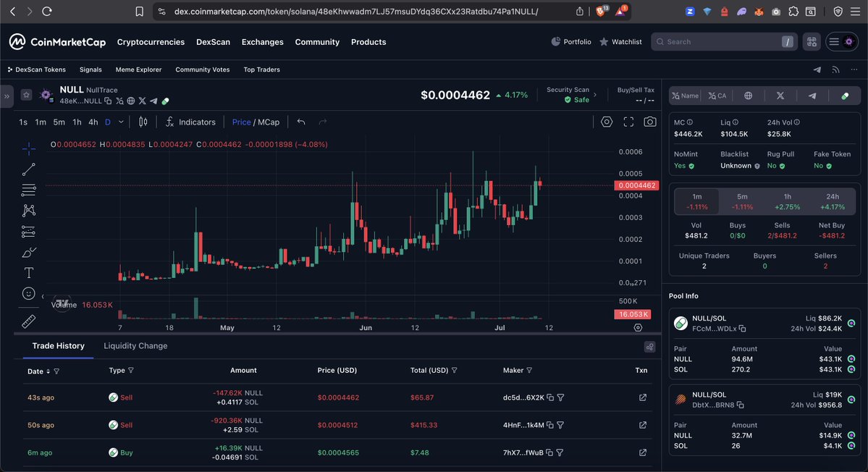Open the Trade History tab
The height and width of the screenshot is (472, 868).
pos(58,346)
